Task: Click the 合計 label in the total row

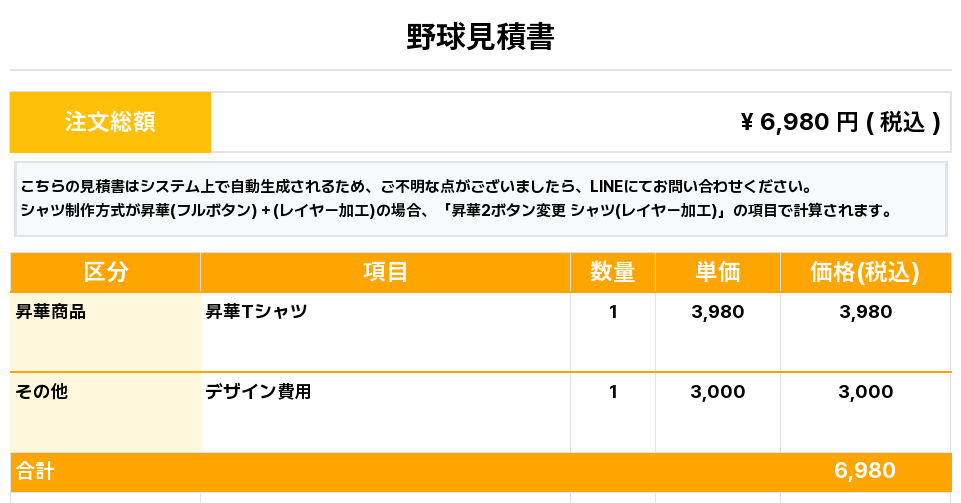Action: click(35, 472)
